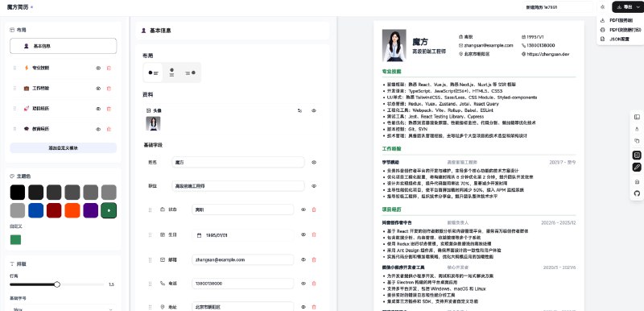Choose JSON配置 export option
The height and width of the screenshot is (311, 644).
[621, 39]
